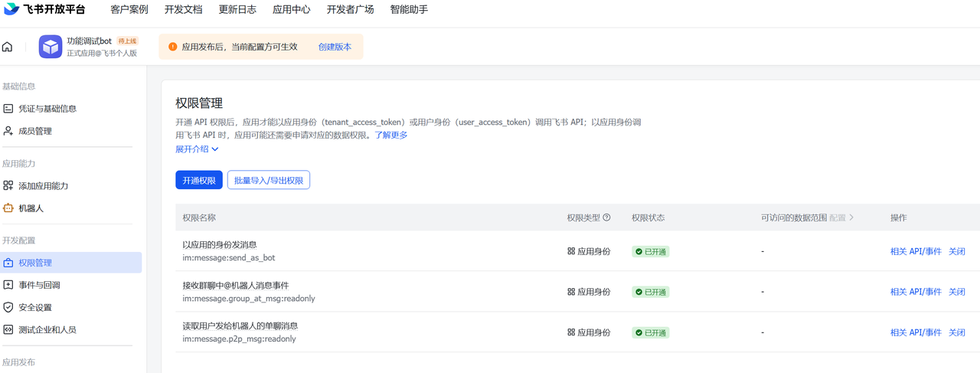Click 创建版本 link in banner

tap(335, 47)
